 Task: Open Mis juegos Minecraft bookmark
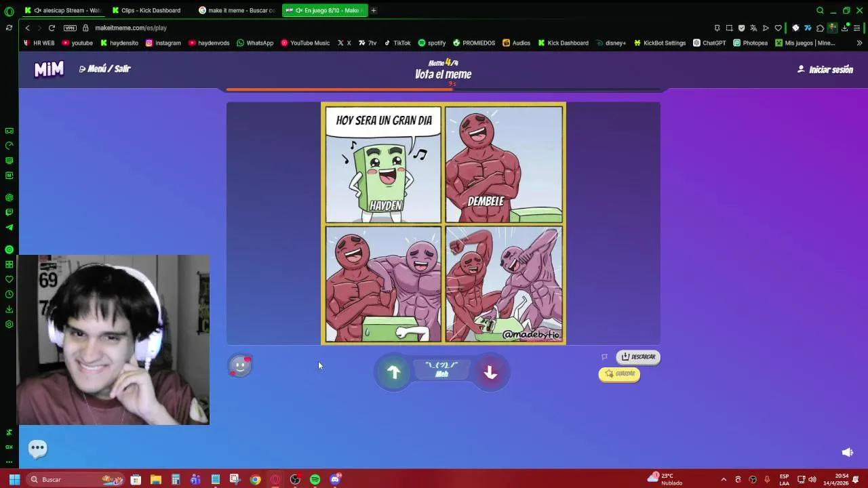pos(805,43)
